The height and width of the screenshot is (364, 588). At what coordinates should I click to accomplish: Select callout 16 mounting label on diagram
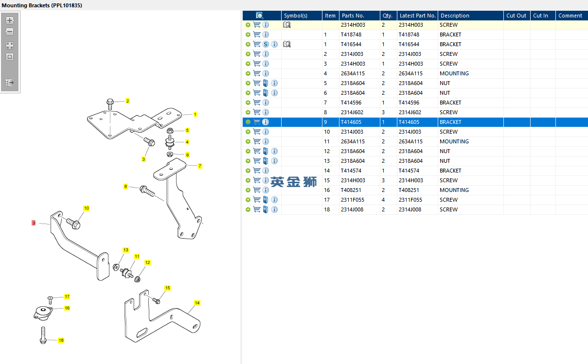[x=67, y=308]
